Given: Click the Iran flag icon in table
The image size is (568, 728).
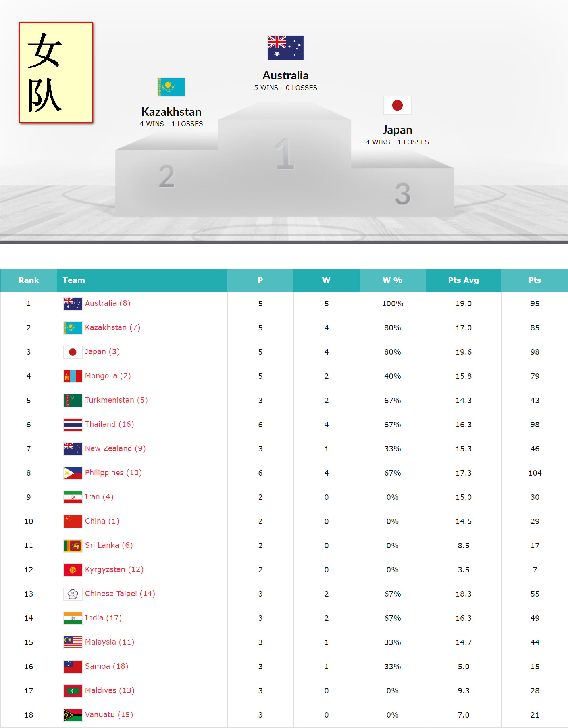Looking at the screenshot, I should pos(73,497).
